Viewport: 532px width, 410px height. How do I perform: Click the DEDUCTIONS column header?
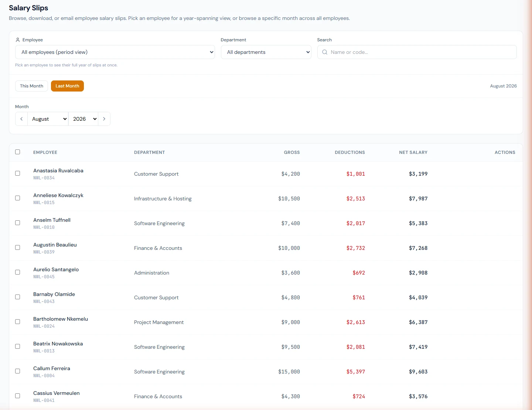[350, 152]
